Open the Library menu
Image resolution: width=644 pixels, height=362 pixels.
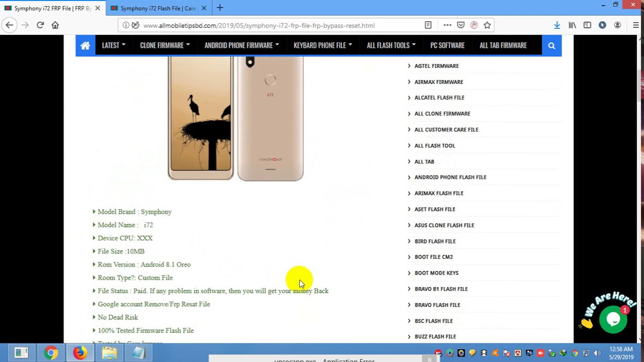[x=572, y=25]
